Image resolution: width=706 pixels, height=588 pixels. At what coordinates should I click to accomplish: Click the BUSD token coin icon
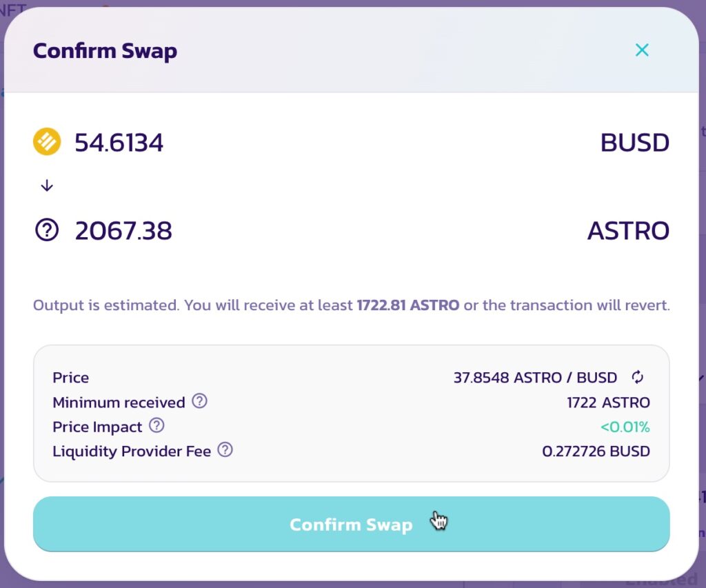point(47,142)
